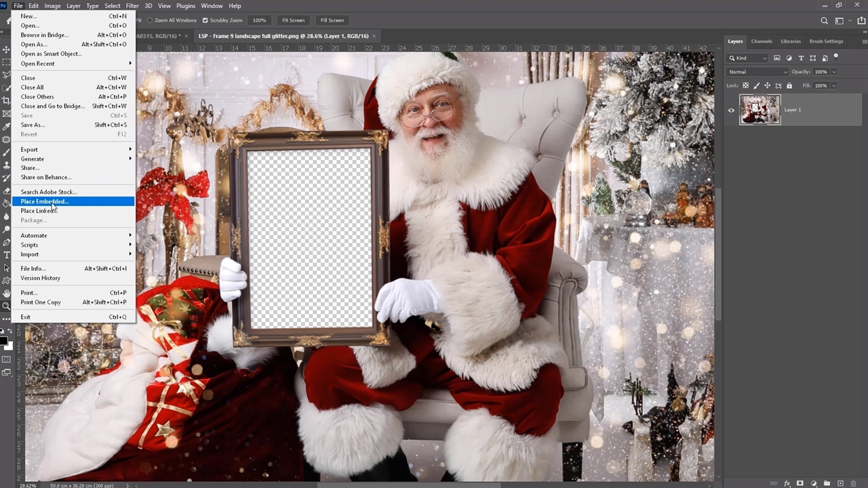Click the lock all layer icon

click(x=789, y=85)
